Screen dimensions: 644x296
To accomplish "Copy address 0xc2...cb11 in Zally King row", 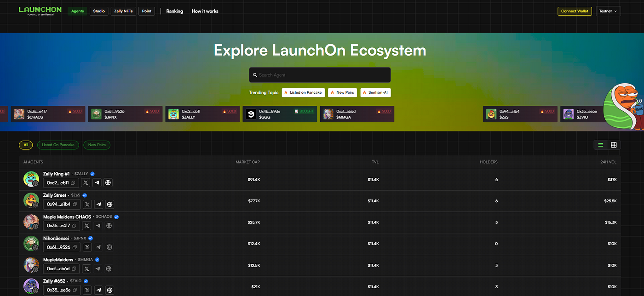I will tap(73, 182).
